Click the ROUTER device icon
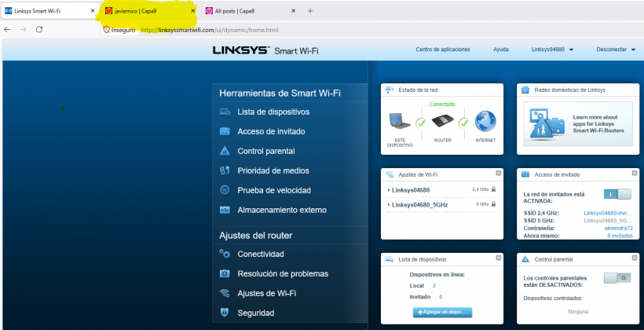 click(x=443, y=121)
